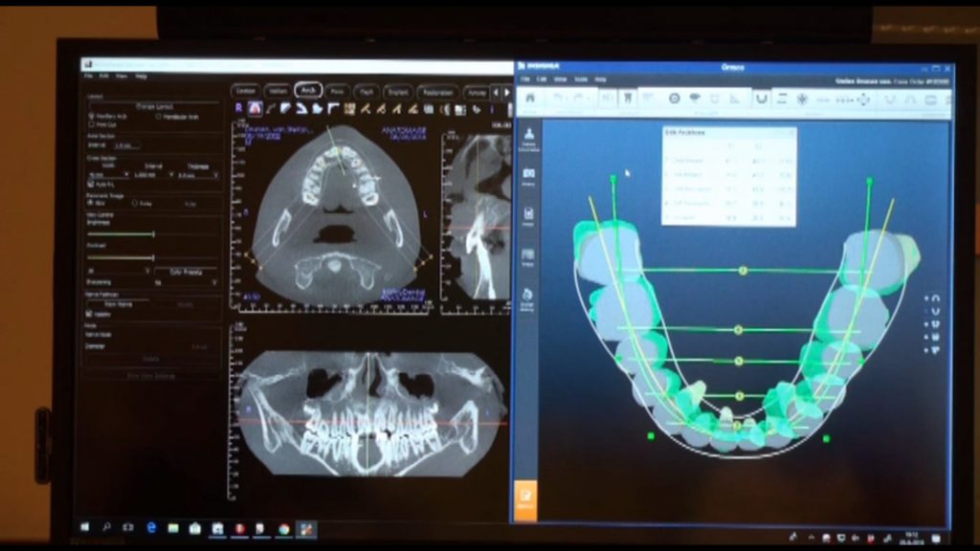980x551 pixels.
Task: Switch to the Arch tab
Action: pyautogui.click(x=307, y=90)
